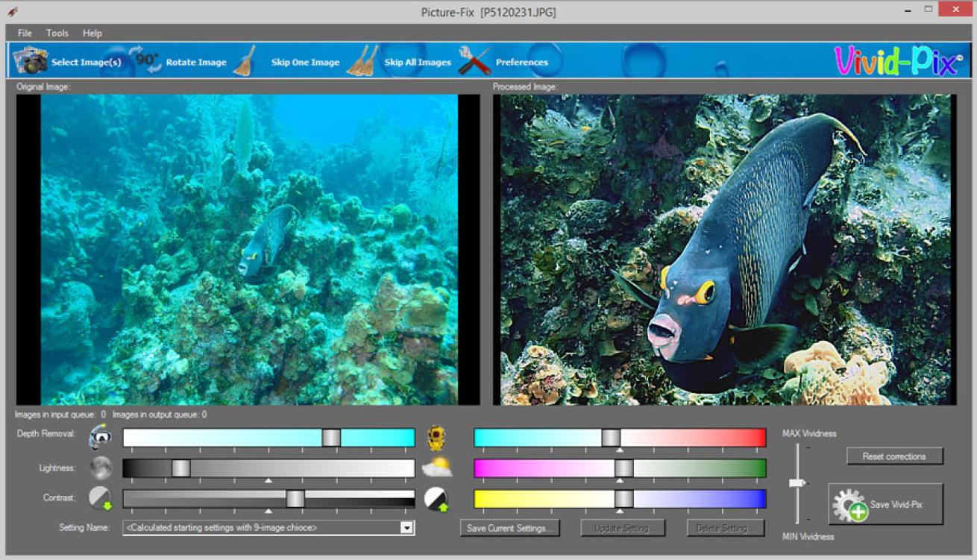Screen dimensions: 977x560
Task: Open the Help menu
Action: (92, 33)
